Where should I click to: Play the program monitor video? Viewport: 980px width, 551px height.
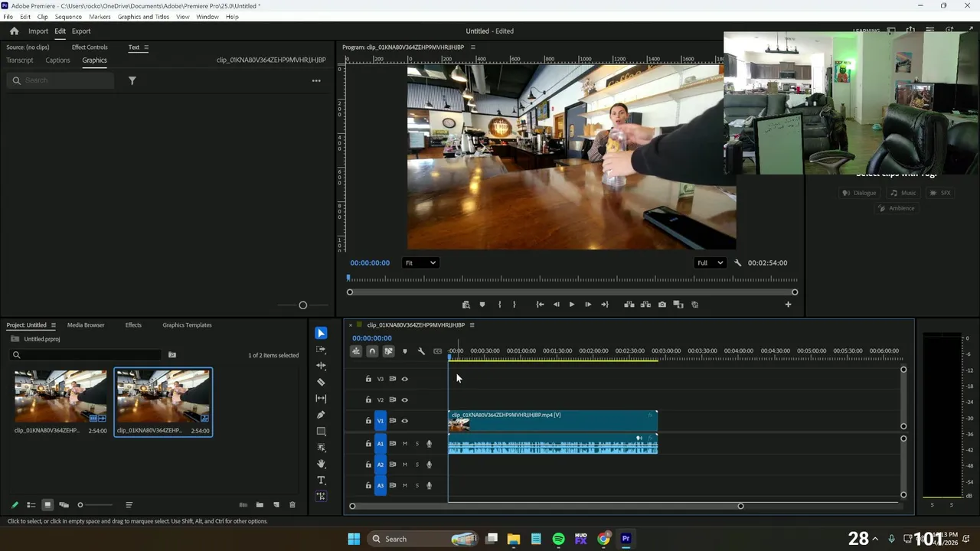pyautogui.click(x=571, y=305)
